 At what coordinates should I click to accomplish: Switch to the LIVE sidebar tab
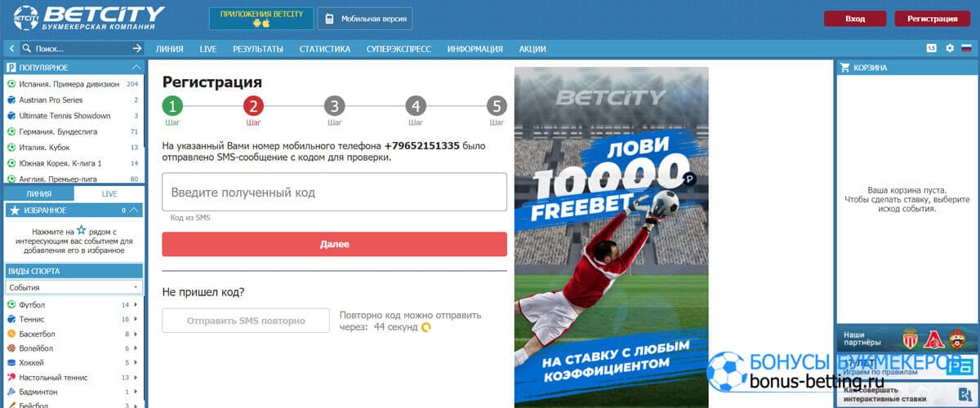point(109,194)
